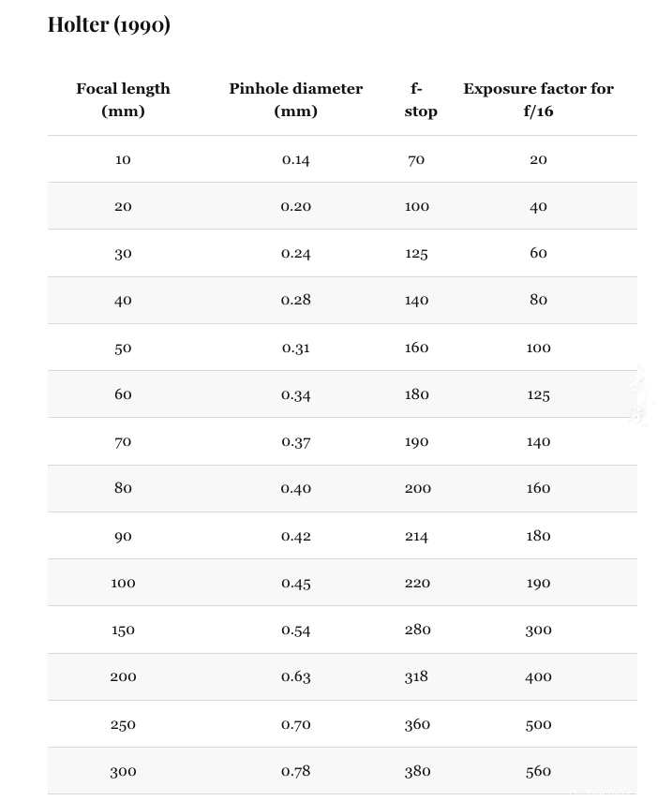Click f-stop value 214
The image size is (672, 801).
(416, 537)
